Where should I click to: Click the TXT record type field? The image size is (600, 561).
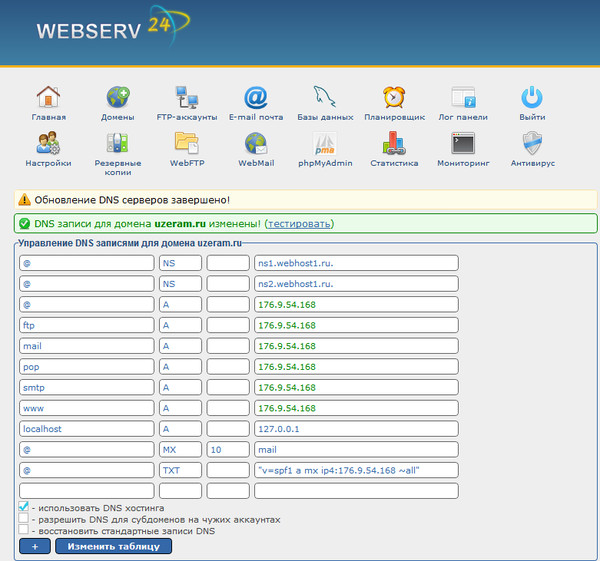181,470
